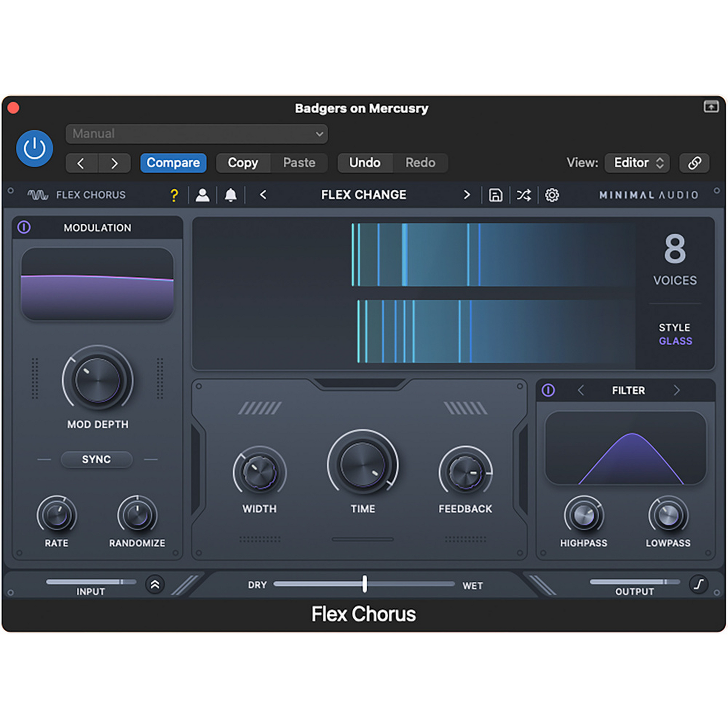Viewport: 728px width, 728px height.
Task: Switch to next FILTER panel with right arrow
Action: coord(677,390)
